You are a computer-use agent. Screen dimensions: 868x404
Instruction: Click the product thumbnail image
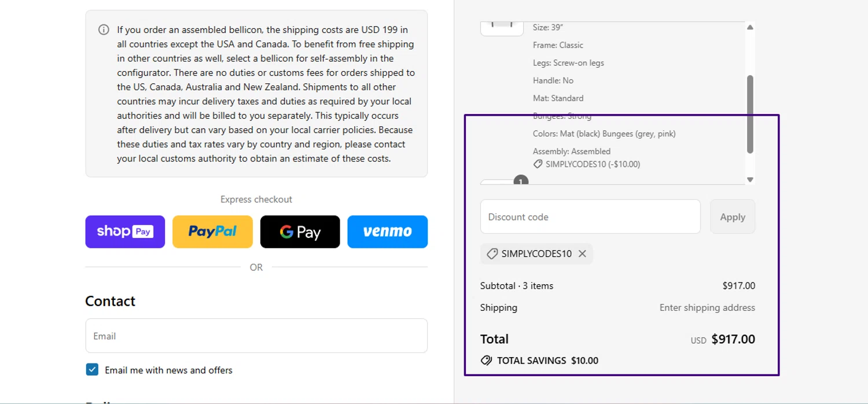pos(502,28)
